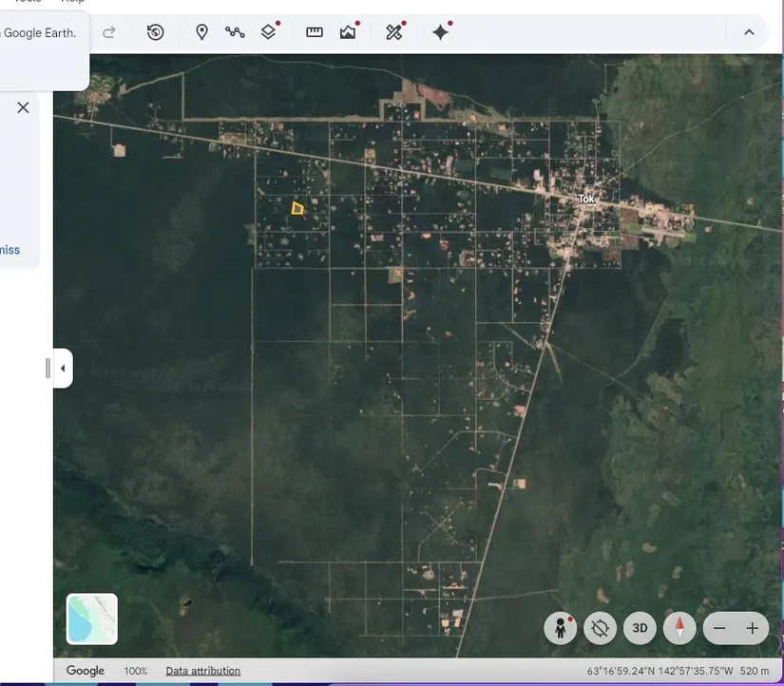784x686 pixels.
Task: Click the map style thumbnail
Action: click(92, 619)
